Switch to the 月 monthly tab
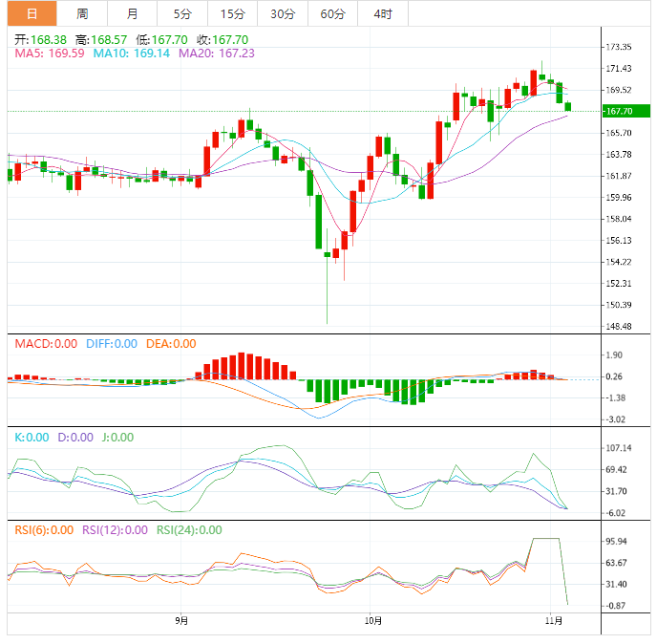Screen dimensions: 657x644 133,13
